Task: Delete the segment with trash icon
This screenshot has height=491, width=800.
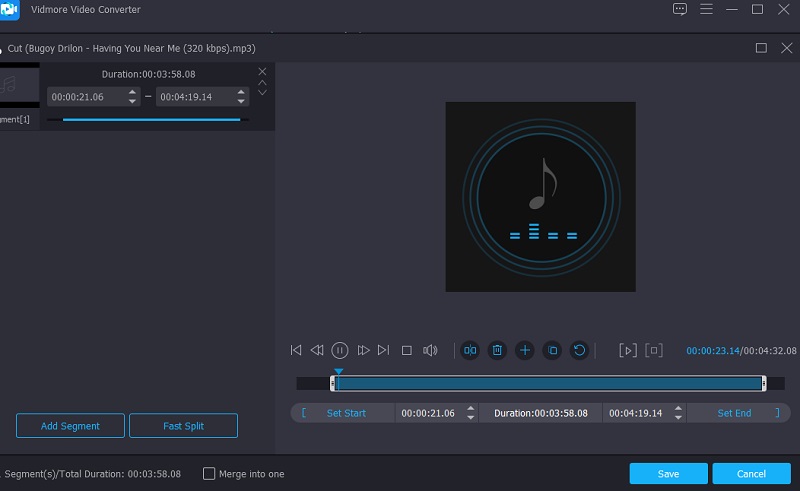Action: pos(497,350)
